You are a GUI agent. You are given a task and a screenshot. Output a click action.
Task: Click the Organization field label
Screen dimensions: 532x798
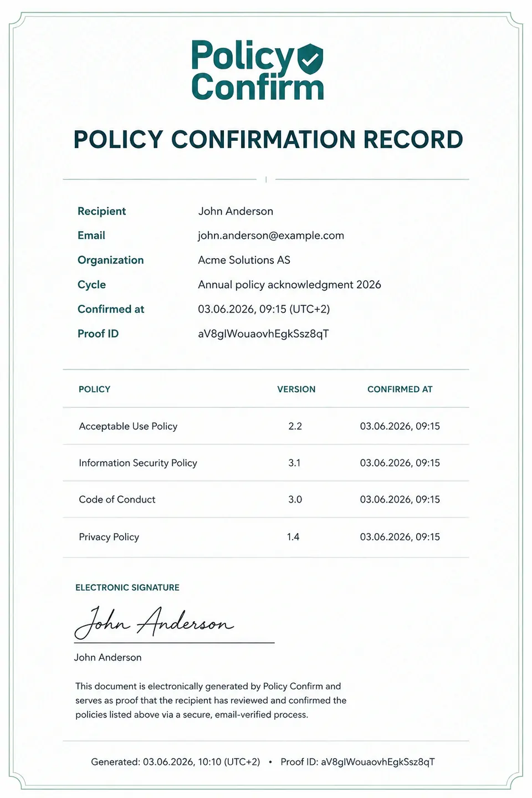point(110,260)
